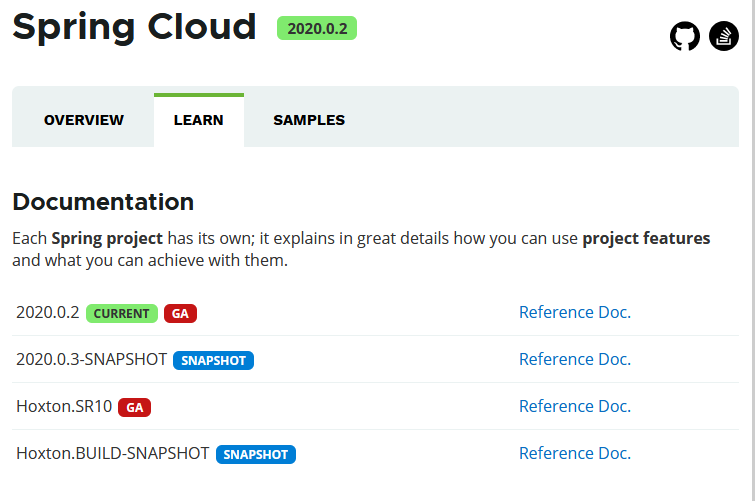Viewport: 755px width, 501px height.
Task: Click the page's vertical scrollbar
Action: [752, 250]
